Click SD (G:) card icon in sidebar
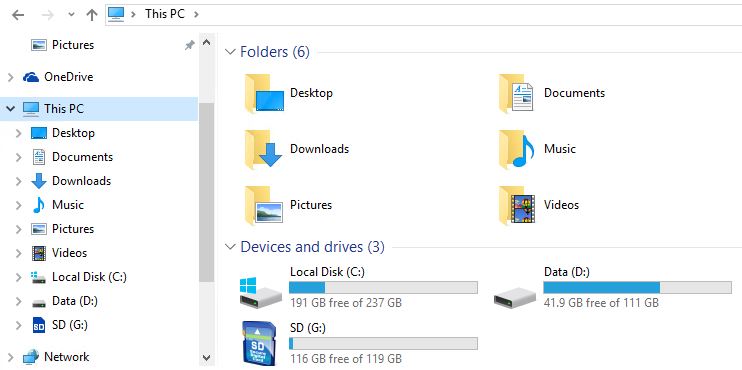 click(x=39, y=326)
